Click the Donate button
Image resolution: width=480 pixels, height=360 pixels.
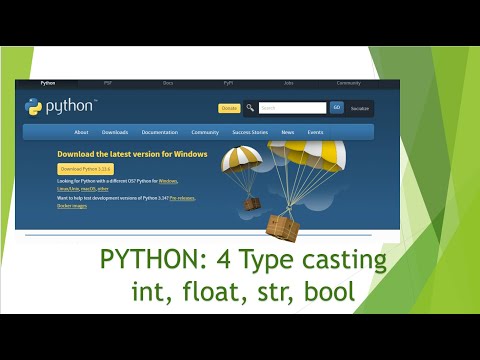coord(229,108)
